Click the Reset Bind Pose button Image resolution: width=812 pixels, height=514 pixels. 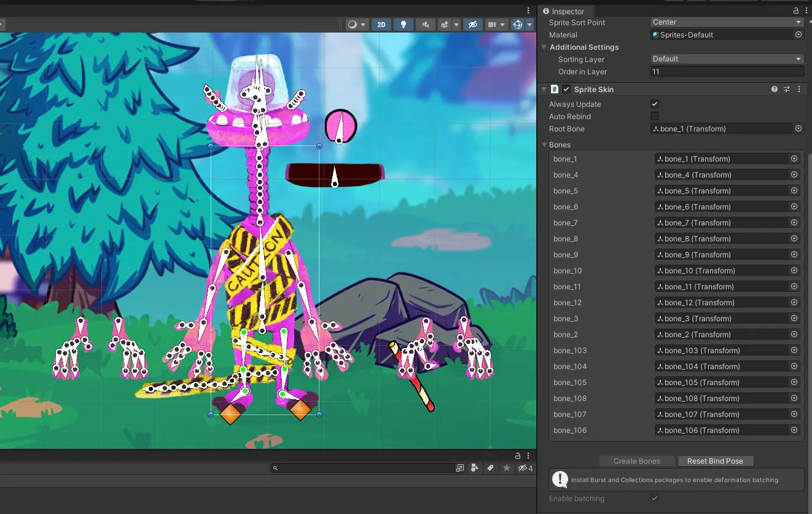point(715,461)
